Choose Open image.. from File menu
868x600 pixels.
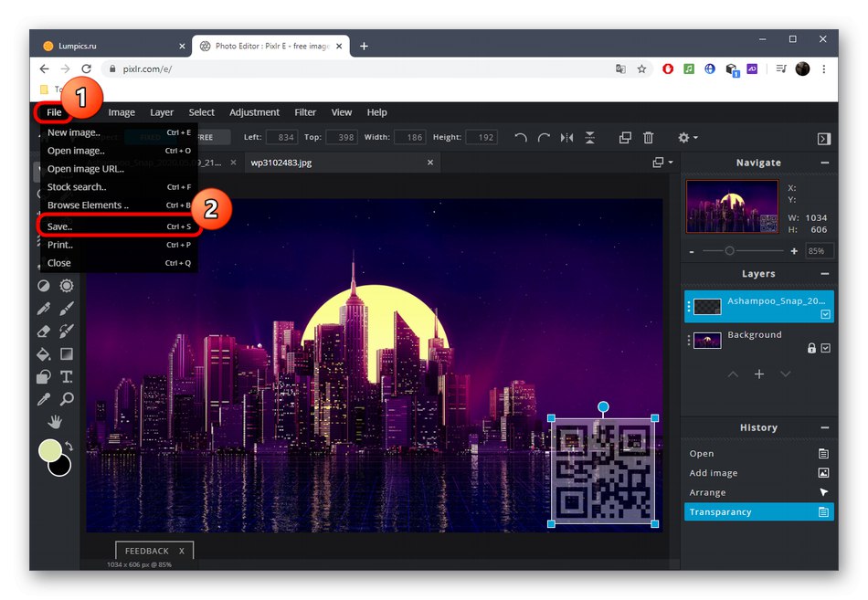point(119,151)
